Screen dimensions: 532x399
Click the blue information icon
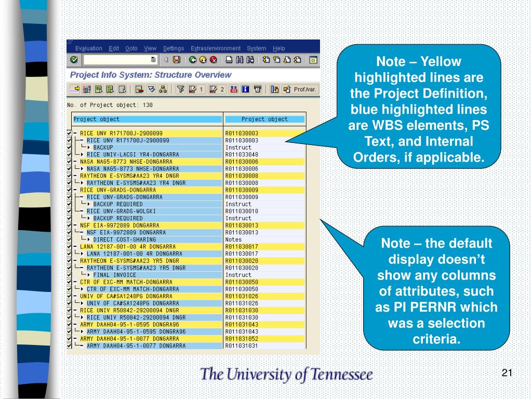245,89
